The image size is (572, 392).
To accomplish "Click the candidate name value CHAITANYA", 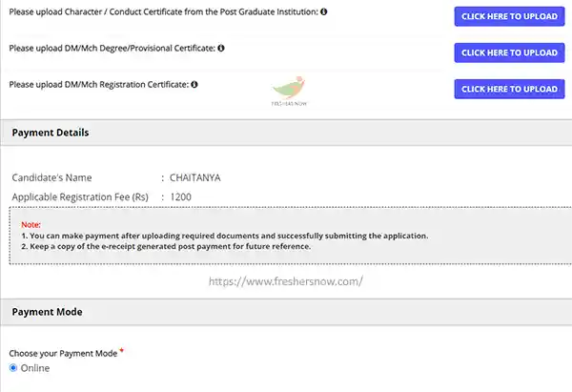I will 195,177.
